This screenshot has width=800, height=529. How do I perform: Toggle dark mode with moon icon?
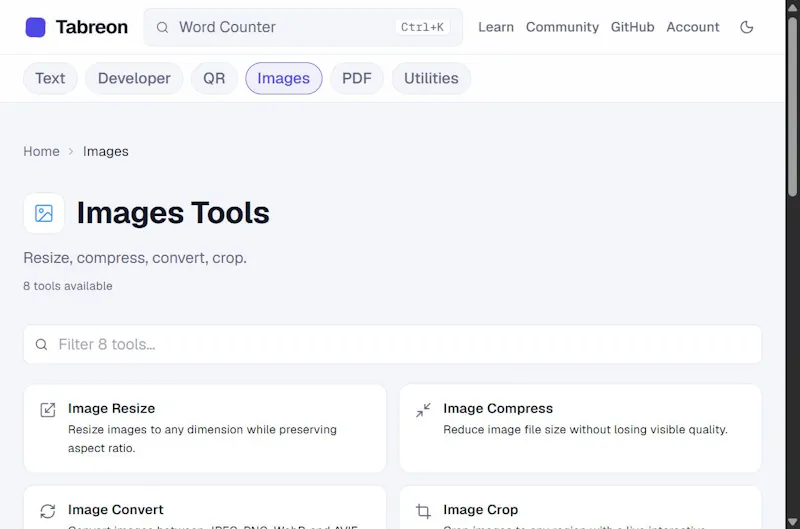(746, 27)
